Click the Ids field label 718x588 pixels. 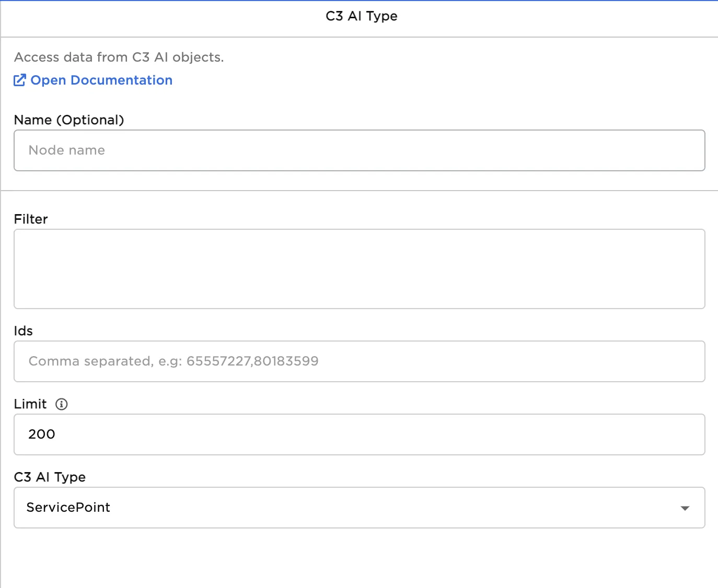pos(24,331)
